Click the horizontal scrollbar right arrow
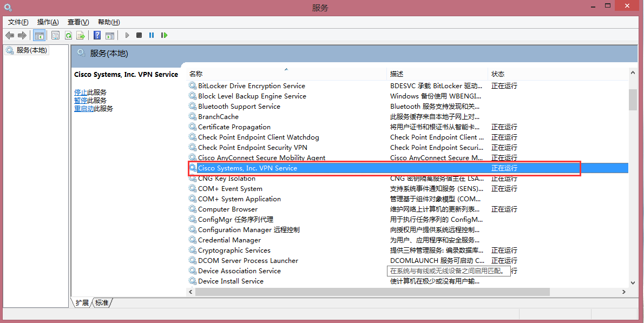Screen dimensions: 644x323 pos(623,292)
